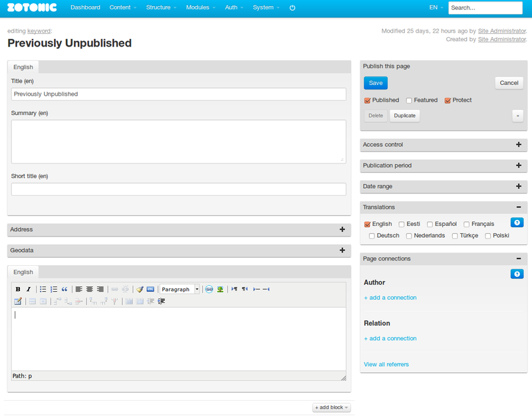
Task: Toggle the English translation checkbox
Action: pyautogui.click(x=367, y=224)
